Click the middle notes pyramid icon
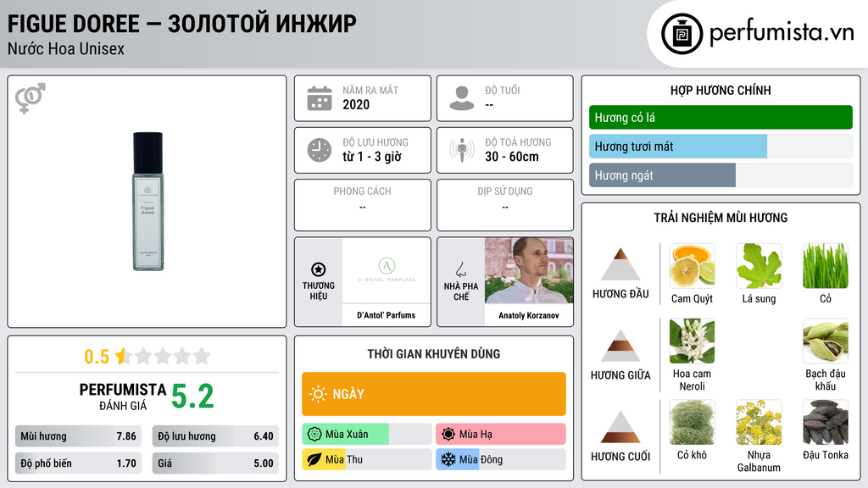Screen dimensions: 868x488 620,346
